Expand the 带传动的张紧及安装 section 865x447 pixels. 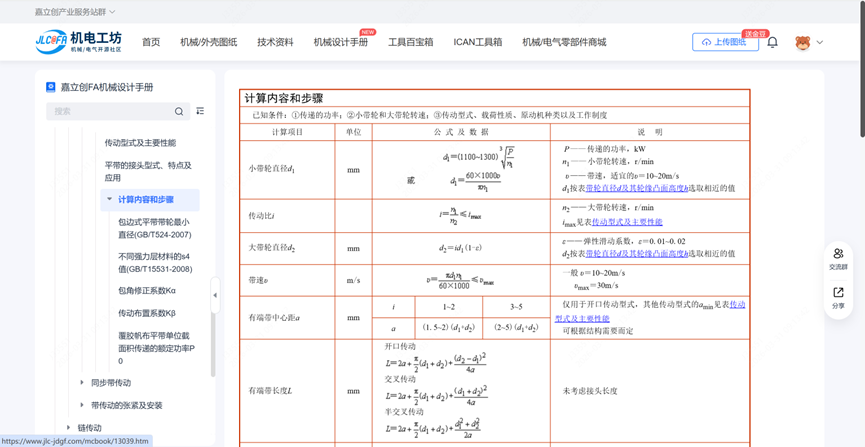click(82, 406)
